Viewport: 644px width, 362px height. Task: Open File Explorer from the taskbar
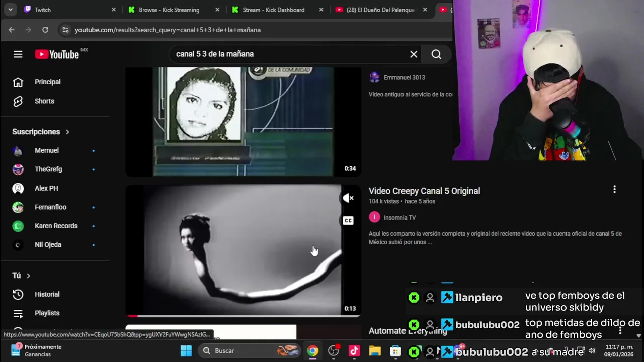pos(375,351)
